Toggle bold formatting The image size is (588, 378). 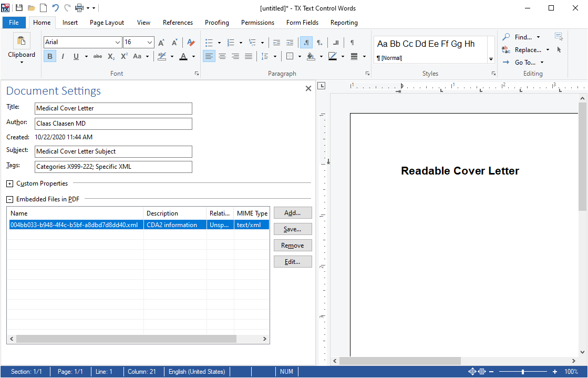click(x=50, y=56)
